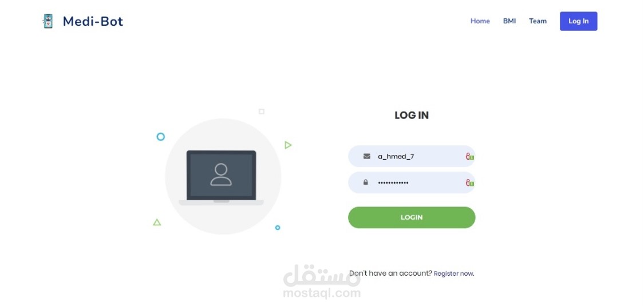The image size is (644, 306).
Task: Click the small gray square decoration
Action: 262,112
